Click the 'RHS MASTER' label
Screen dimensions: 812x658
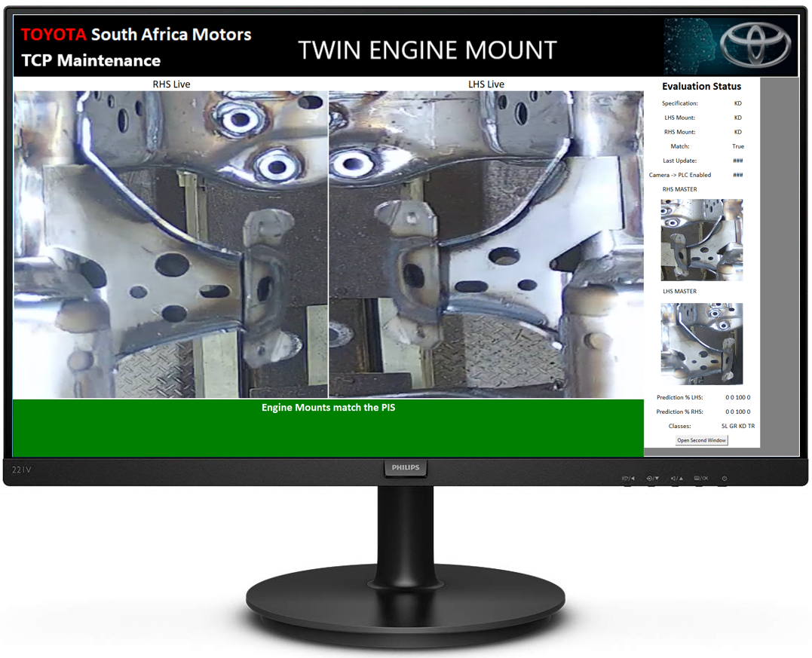point(679,189)
